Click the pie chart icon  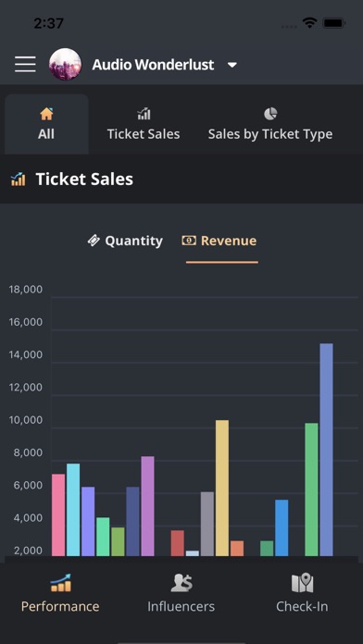270,114
